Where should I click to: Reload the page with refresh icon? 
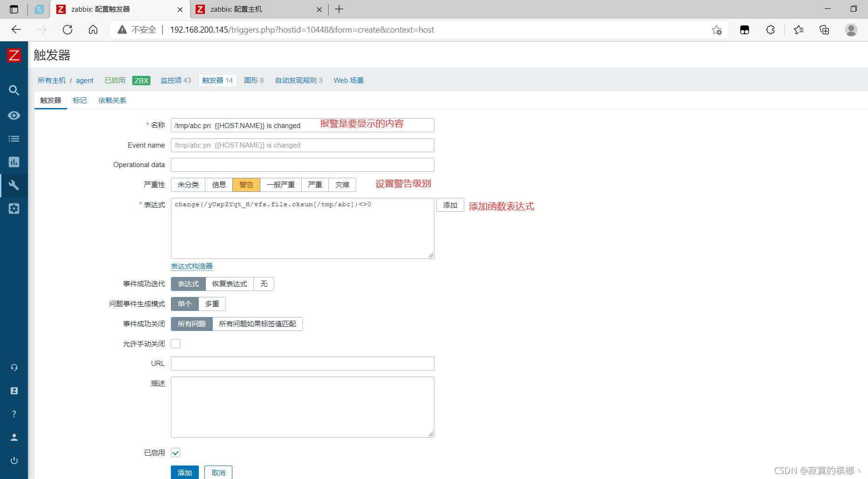point(68,30)
